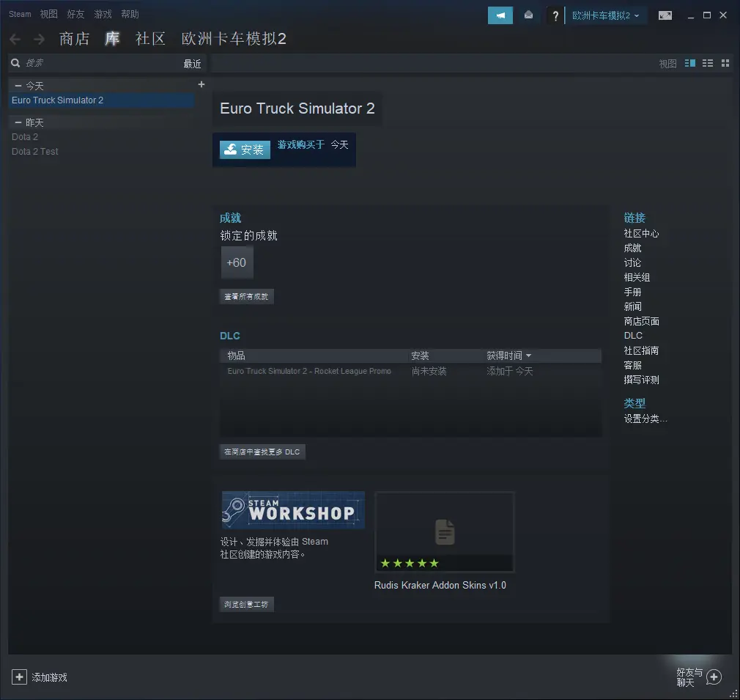The width and height of the screenshot is (740, 700).
Task: Click Rudis Kraker Addon Skins v1.0 title
Action: (x=440, y=586)
